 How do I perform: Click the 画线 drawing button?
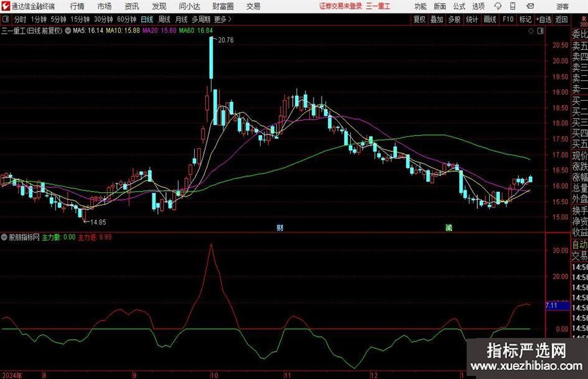pyautogui.click(x=490, y=19)
